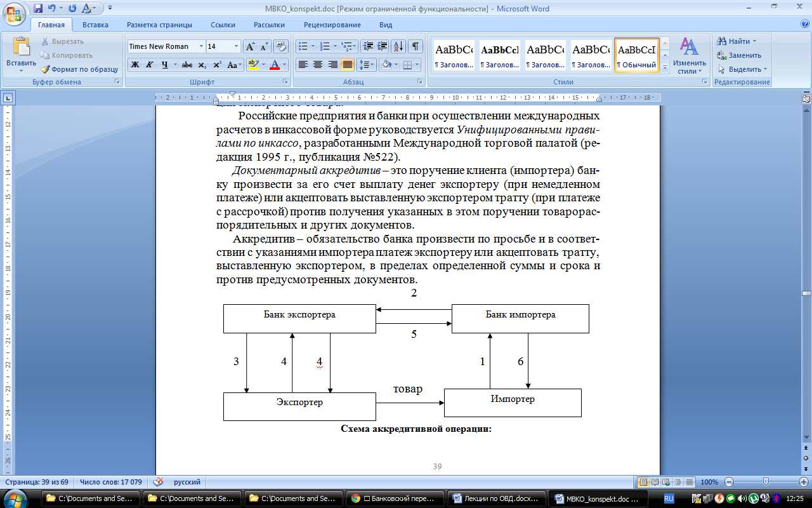Open Change Case (Aa) dropdown
Image resolution: width=812 pixels, height=508 pixels.
pos(234,65)
